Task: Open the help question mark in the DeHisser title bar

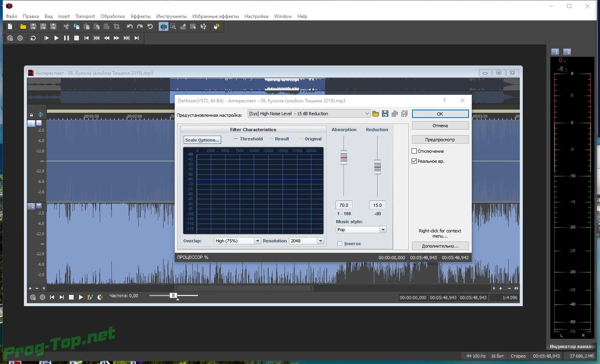Action: (x=444, y=100)
